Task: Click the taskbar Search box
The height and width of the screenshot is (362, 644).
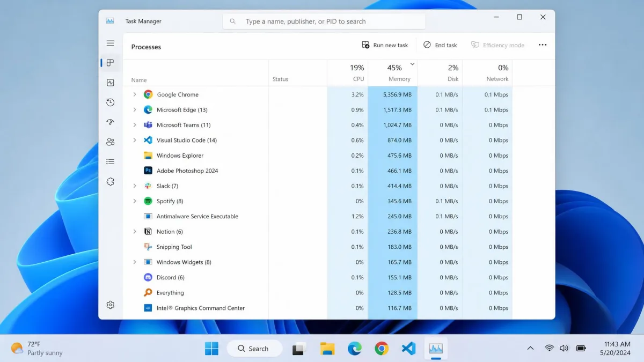Action: pos(254,349)
